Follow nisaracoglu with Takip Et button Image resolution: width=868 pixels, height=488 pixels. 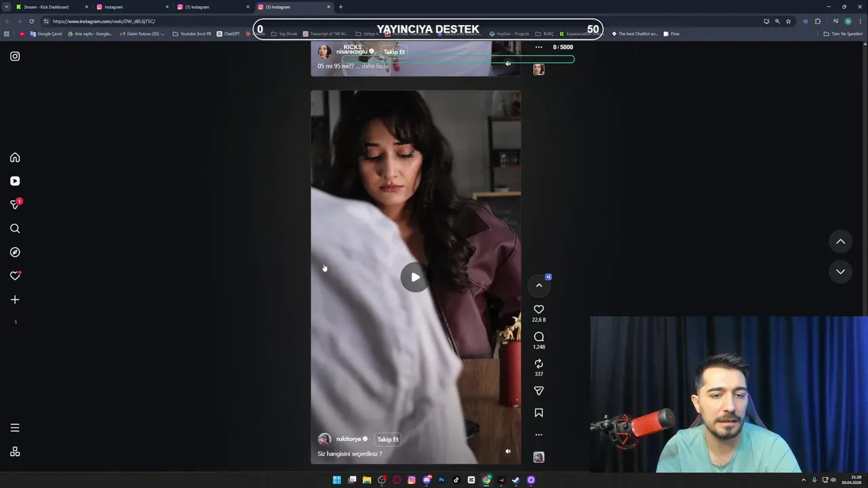click(x=394, y=52)
